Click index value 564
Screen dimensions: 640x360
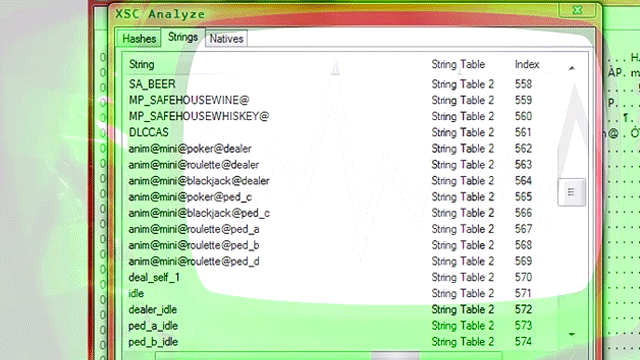[523, 181]
